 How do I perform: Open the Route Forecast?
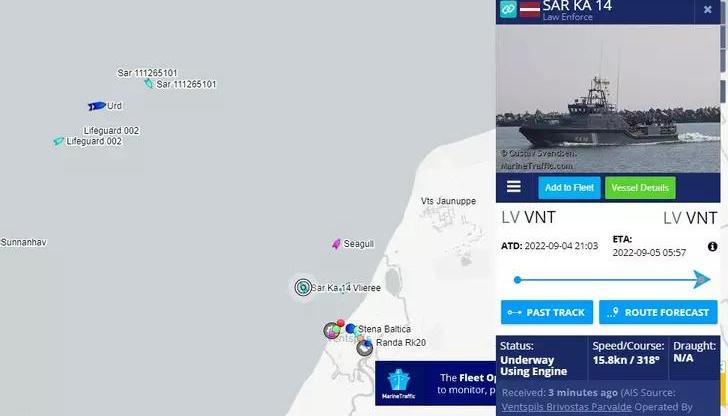click(658, 312)
